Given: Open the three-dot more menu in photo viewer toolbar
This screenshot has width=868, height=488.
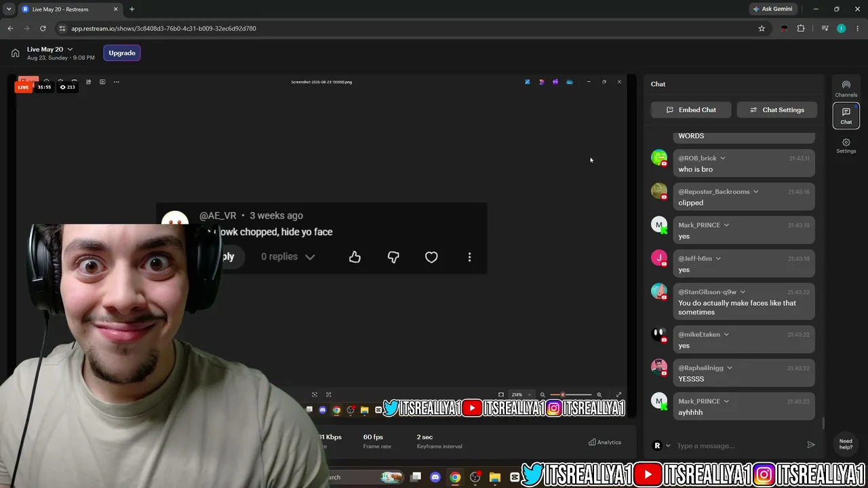Looking at the screenshot, I should pyautogui.click(x=117, y=82).
